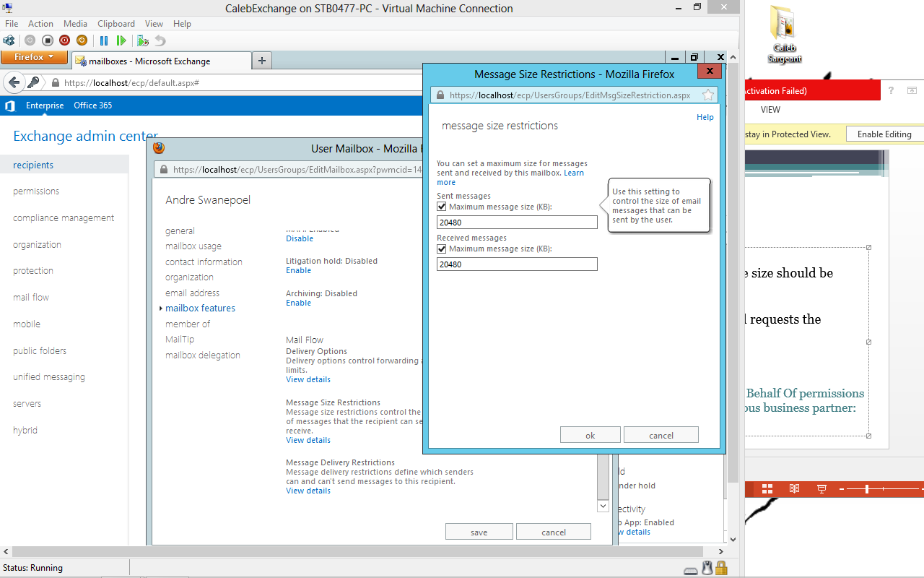Click the Firefox back arrow button
924x578 pixels.
14,82
